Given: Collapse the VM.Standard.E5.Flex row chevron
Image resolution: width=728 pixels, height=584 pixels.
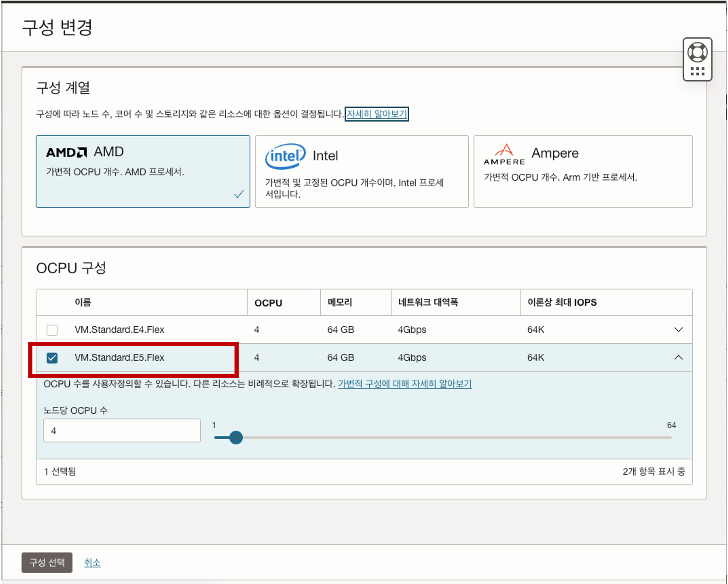Looking at the screenshot, I should click(x=678, y=358).
